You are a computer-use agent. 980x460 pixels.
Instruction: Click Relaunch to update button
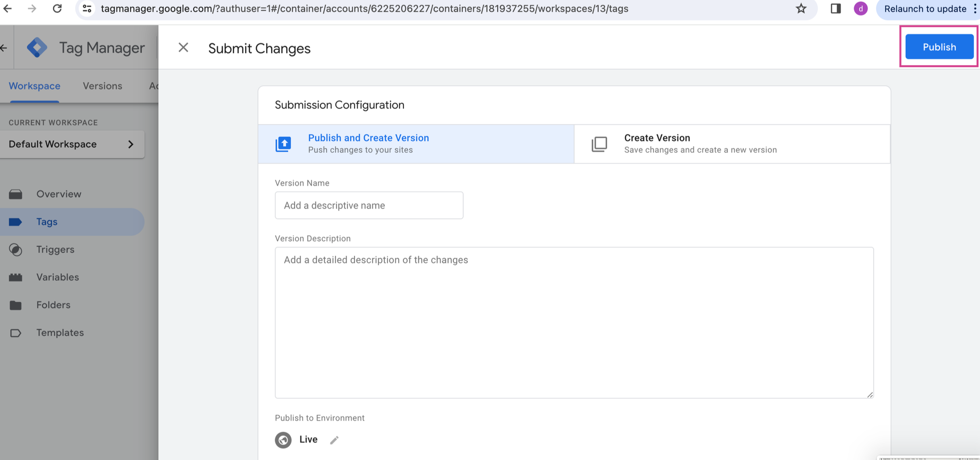[925, 8]
